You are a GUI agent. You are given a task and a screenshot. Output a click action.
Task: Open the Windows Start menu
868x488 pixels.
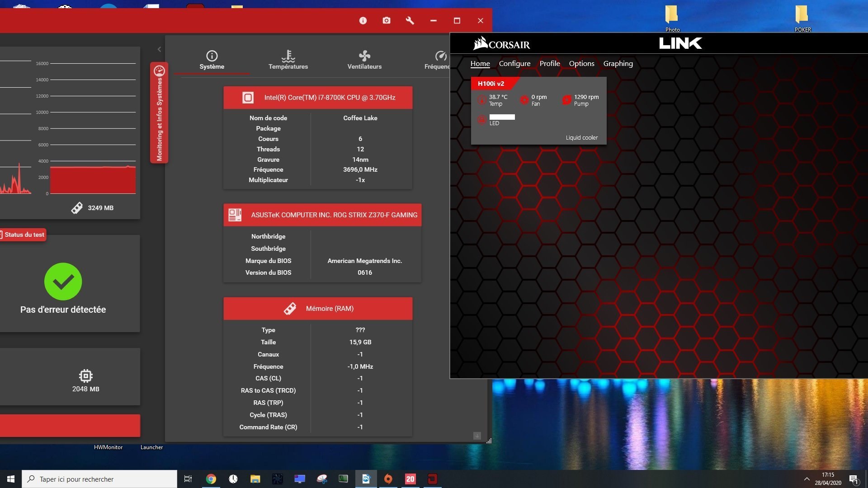(11, 479)
